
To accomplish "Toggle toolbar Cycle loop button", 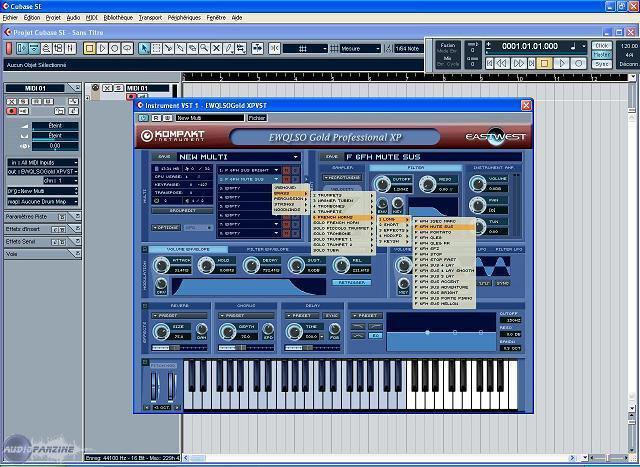I will pyautogui.click(x=127, y=49).
